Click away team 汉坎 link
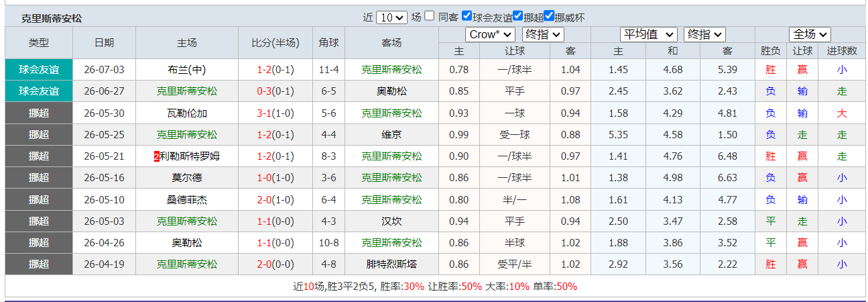This screenshot has width=868, height=302. 392,221
